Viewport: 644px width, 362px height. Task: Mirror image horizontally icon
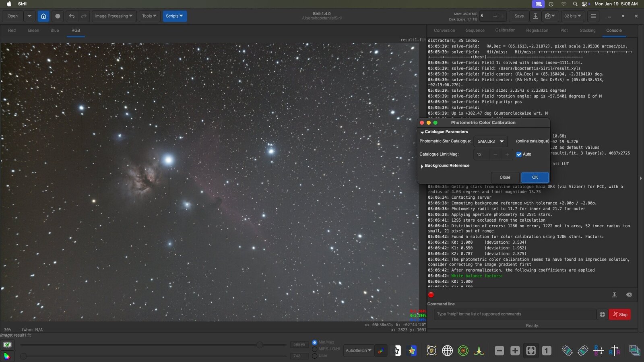point(599,351)
